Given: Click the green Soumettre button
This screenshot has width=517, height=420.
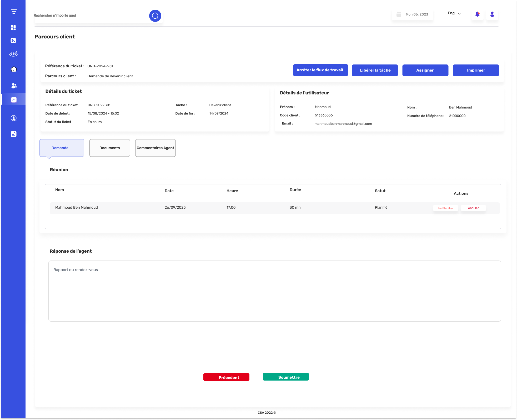Looking at the screenshot, I should click(x=286, y=377).
